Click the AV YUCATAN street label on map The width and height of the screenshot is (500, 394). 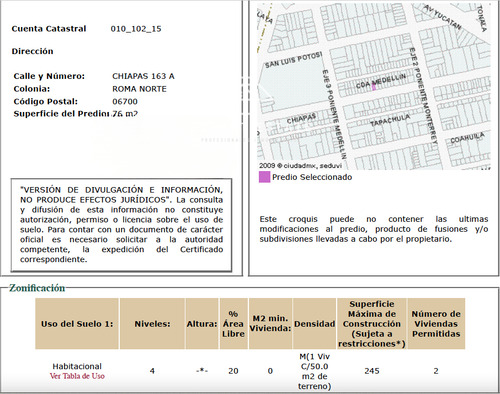pos(443,17)
